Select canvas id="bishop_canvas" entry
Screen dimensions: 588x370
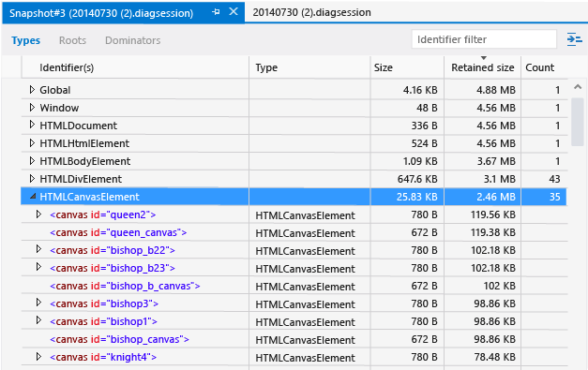119,339
